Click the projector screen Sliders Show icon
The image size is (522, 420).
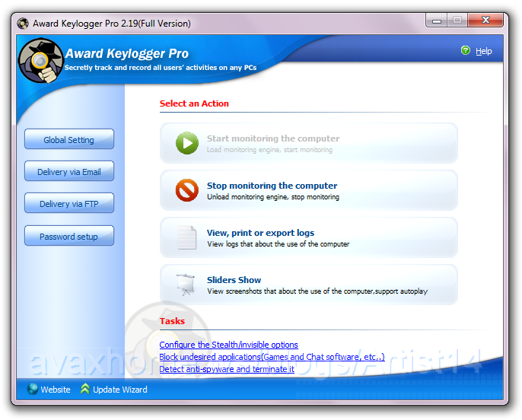click(186, 285)
